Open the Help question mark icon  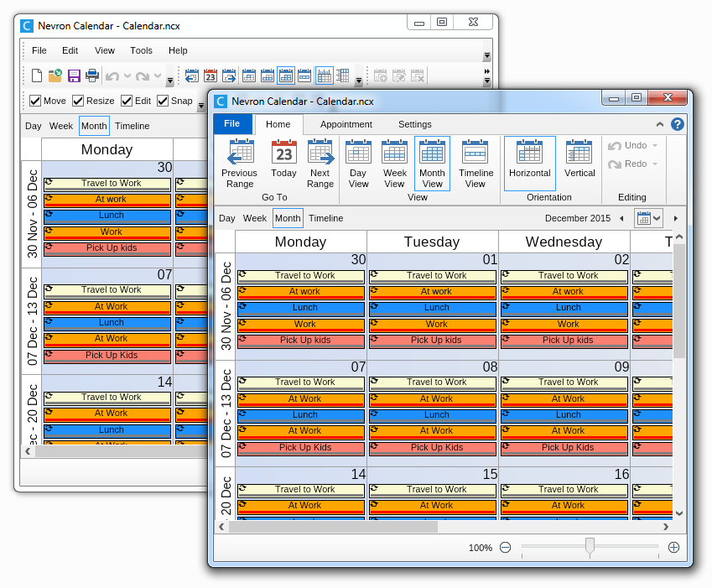click(678, 123)
